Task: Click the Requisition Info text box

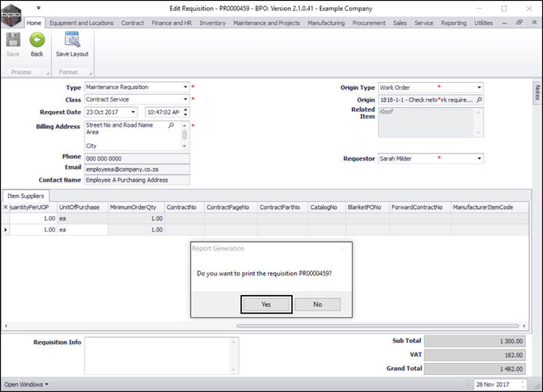Action: (x=161, y=356)
